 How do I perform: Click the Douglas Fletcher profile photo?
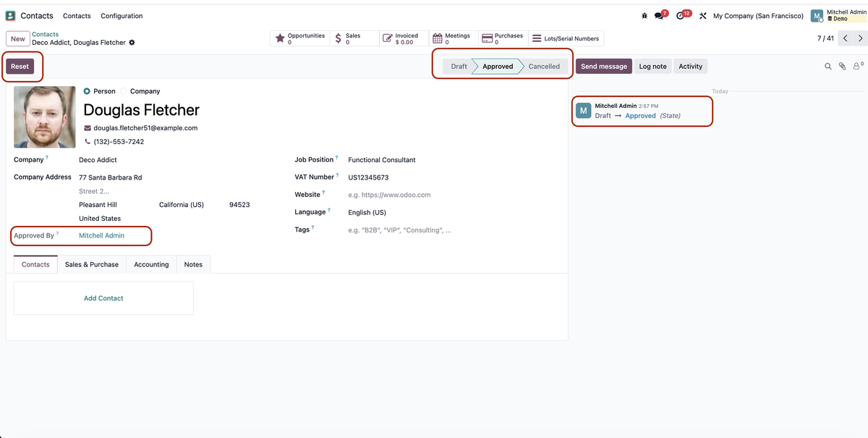pos(44,116)
